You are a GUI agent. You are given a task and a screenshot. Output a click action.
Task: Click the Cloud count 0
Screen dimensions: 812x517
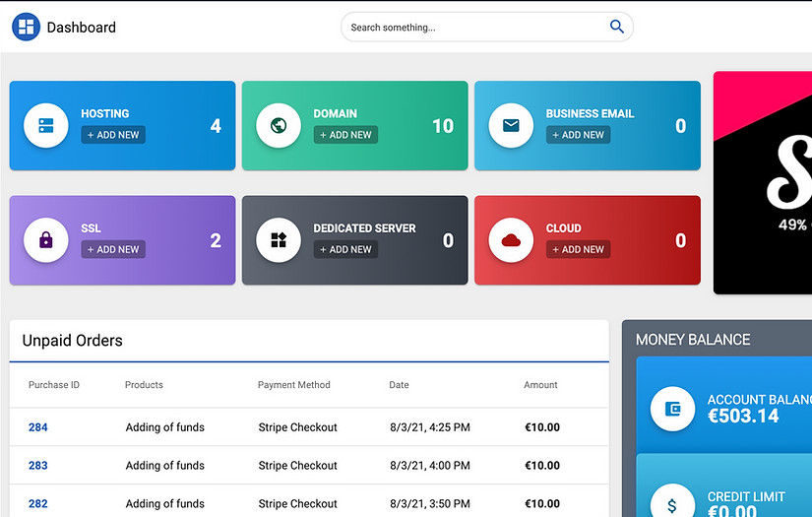pos(680,240)
